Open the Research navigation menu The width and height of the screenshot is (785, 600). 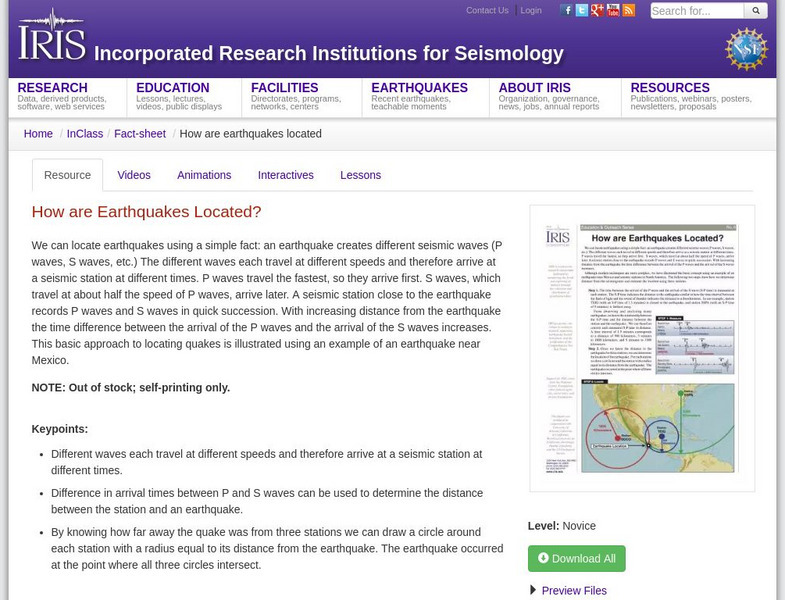tap(53, 88)
